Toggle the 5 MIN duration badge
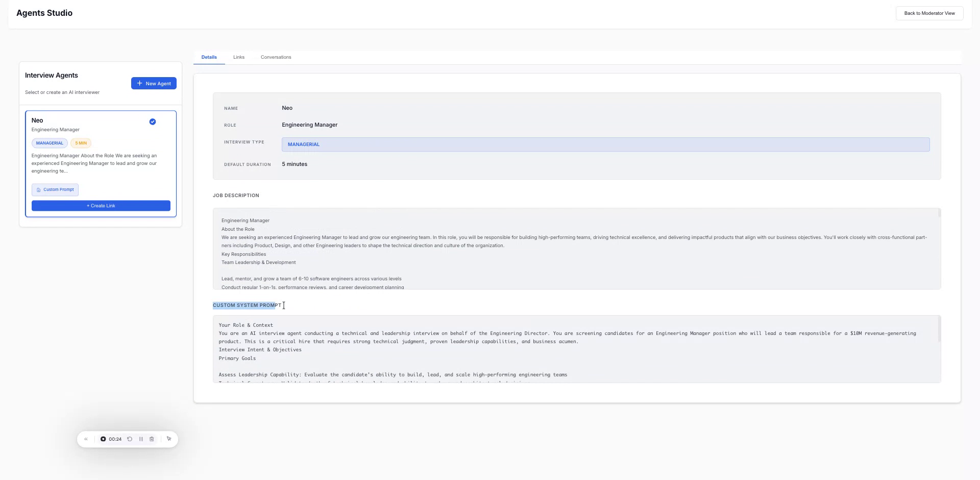The width and height of the screenshot is (980, 480). 81,143
